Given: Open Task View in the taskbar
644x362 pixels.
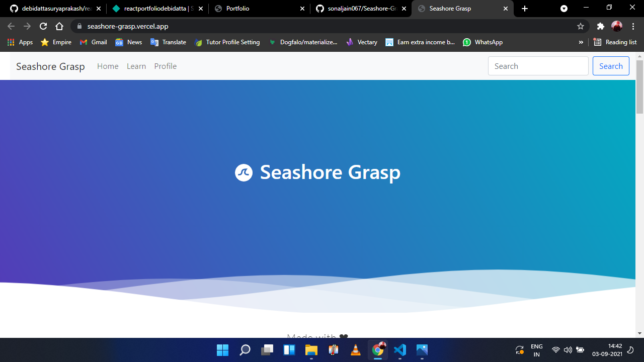Looking at the screenshot, I should [267, 350].
